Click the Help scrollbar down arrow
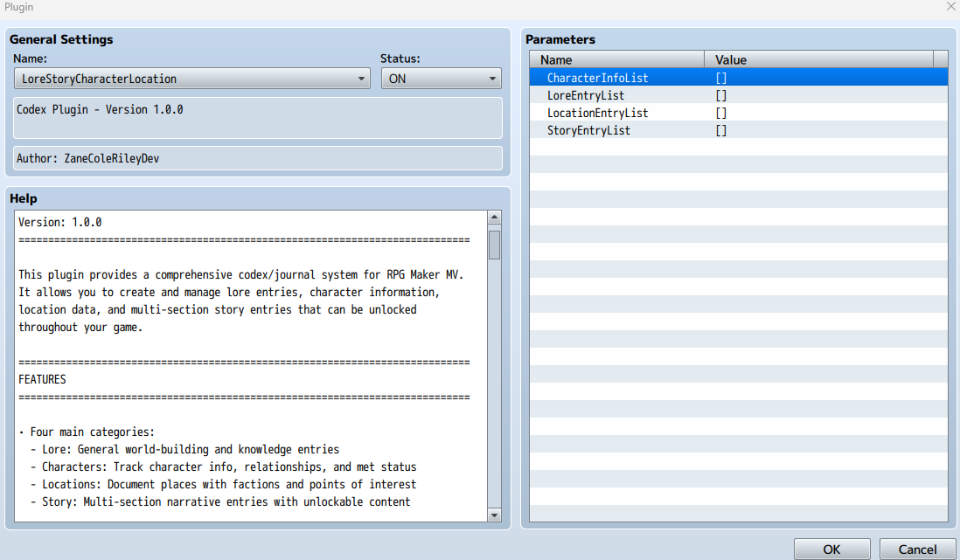The image size is (960, 560). pyautogui.click(x=495, y=515)
